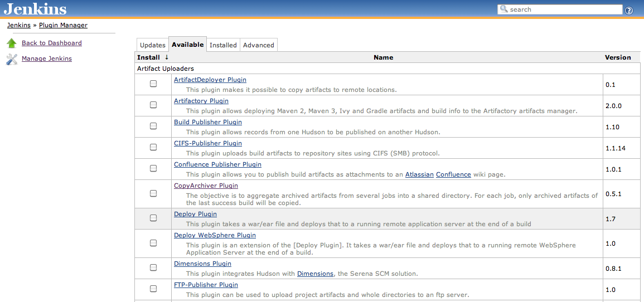Viewport: 644px width, 302px height.
Task: Click version 0.1 of ArtifactDeployer Plugin
Action: pyautogui.click(x=611, y=85)
